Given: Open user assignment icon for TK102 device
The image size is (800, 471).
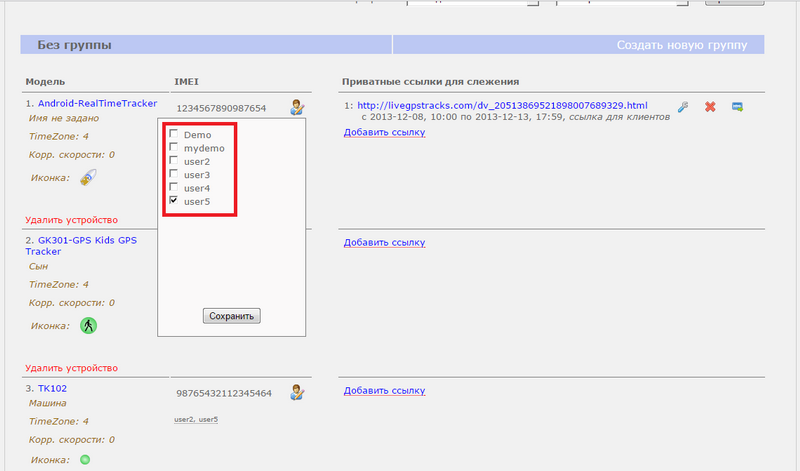Looking at the screenshot, I should [297, 393].
